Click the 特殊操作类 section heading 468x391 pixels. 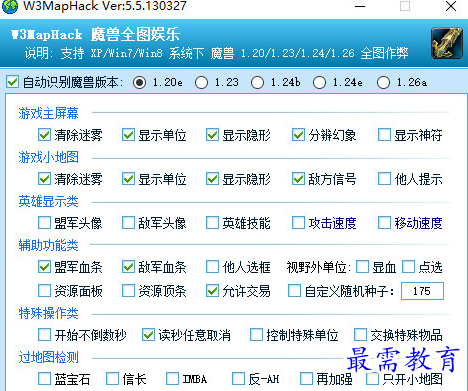[x=48, y=313]
